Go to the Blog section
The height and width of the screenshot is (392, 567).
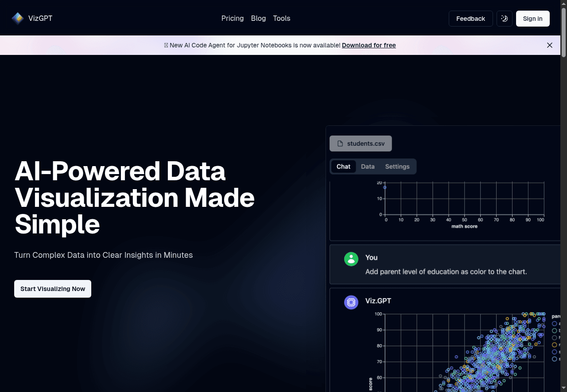[258, 18]
